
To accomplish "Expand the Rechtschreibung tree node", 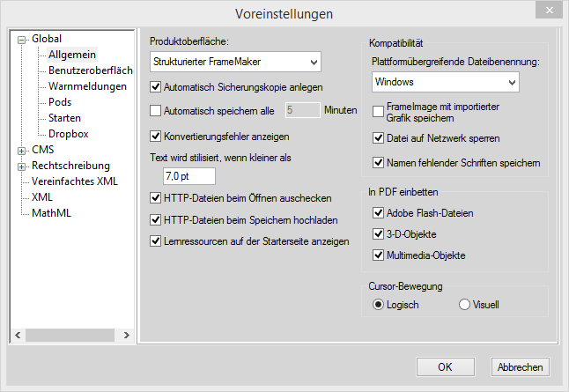I will click(x=21, y=166).
